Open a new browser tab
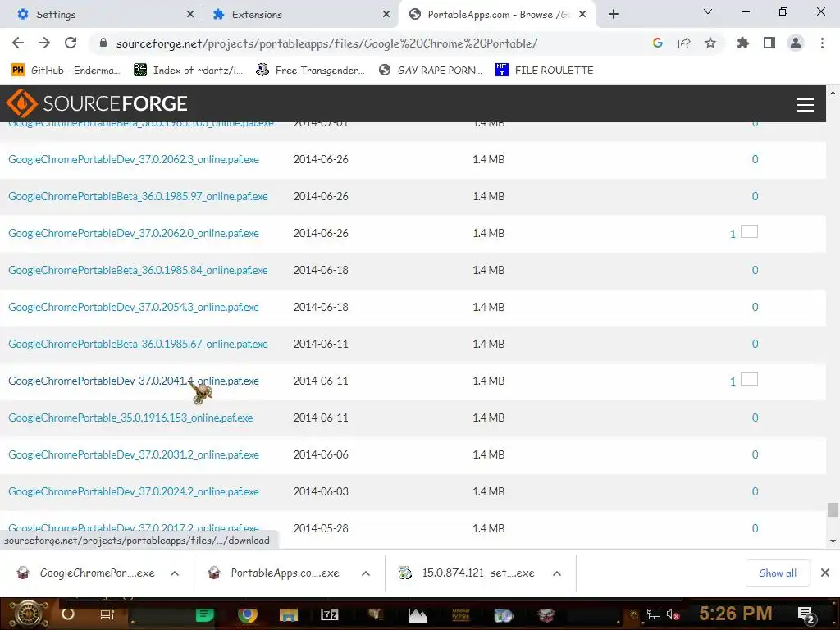The image size is (840, 630). pyautogui.click(x=614, y=14)
